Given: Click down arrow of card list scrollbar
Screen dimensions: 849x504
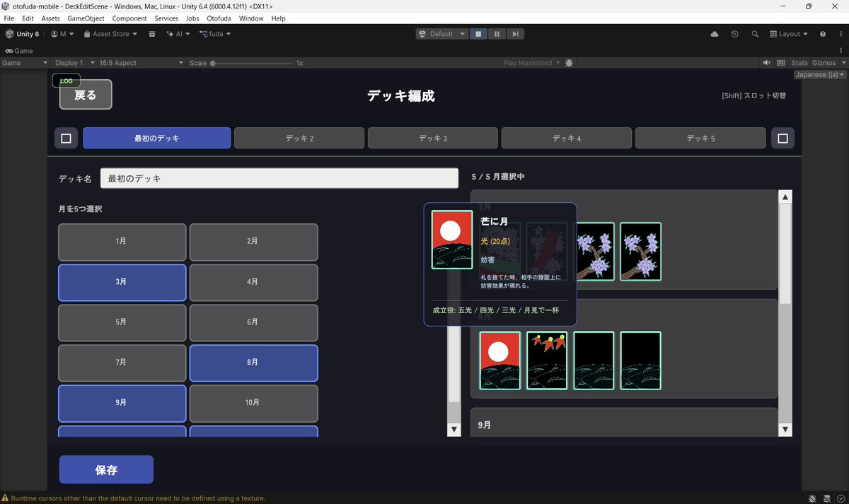Looking at the screenshot, I should tap(785, 429).
